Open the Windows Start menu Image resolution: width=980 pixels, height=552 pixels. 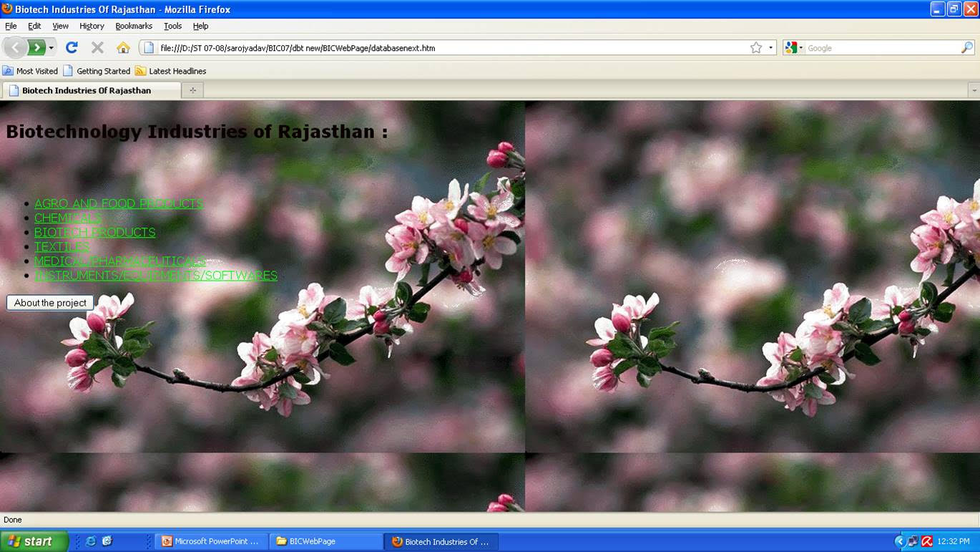pyautogui.click(x=34, y=541)
